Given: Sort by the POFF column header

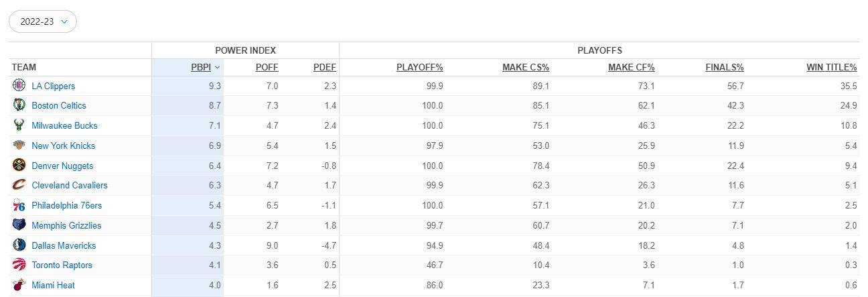Looking at the screenshot, I should tap(267, 67).
